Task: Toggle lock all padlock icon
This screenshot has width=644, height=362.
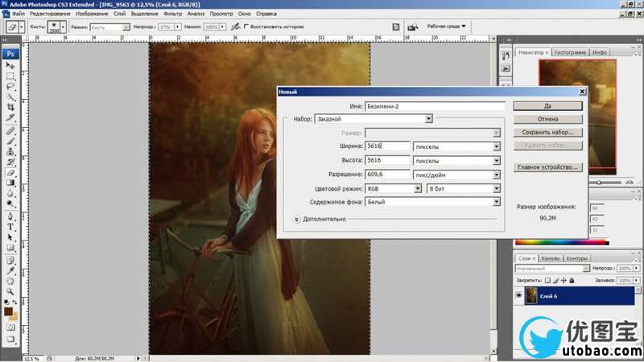Action: tap(572, 280)
